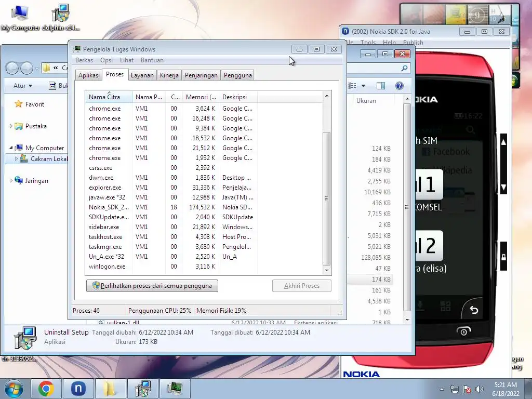This screenshot has width=532, height=399.
Task: Expand the Jaringan tree node
Action: click(11, 180)
